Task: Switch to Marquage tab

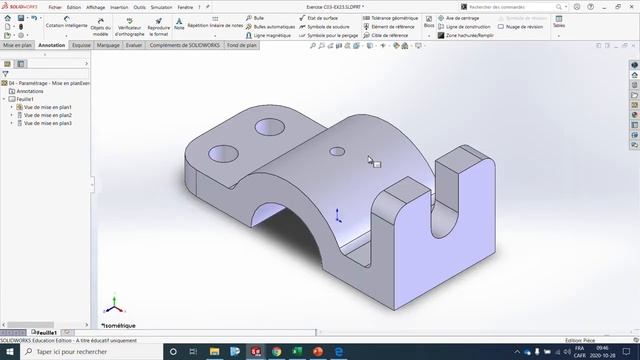Action: pyautogui.click(x=108, y=45)
